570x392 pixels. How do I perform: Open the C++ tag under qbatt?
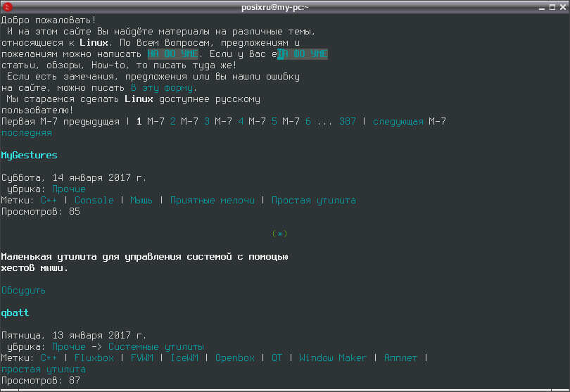pyautogui.click(x=49, y=358)
